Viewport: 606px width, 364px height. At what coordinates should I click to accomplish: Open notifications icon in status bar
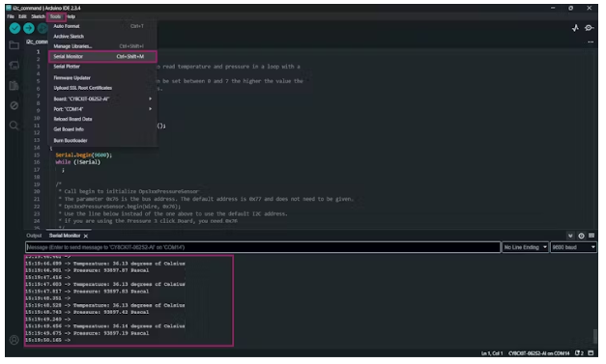pos(579,353)
